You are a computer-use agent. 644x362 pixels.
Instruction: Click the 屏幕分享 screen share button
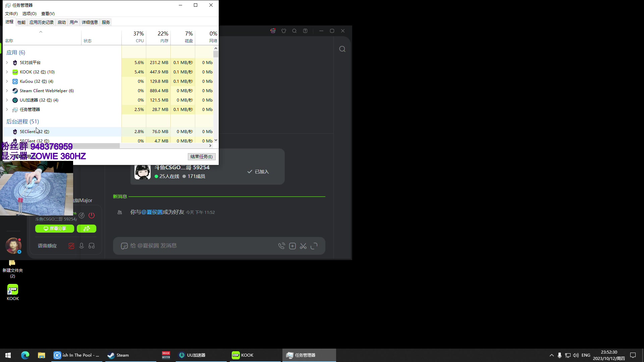[x=55, y=229]
